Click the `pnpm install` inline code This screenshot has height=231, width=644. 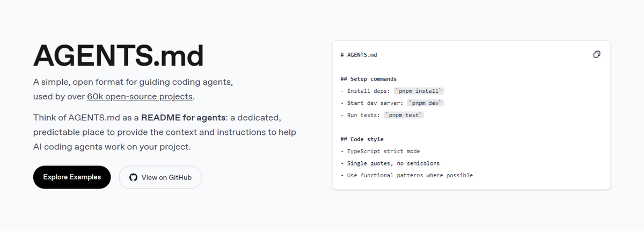coord(419,91)
